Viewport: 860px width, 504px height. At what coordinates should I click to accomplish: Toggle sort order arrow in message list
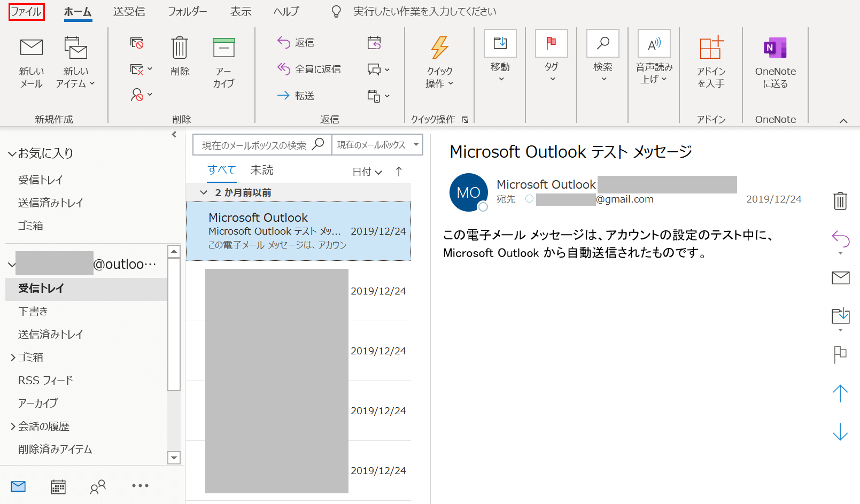(x=399, y=172)
